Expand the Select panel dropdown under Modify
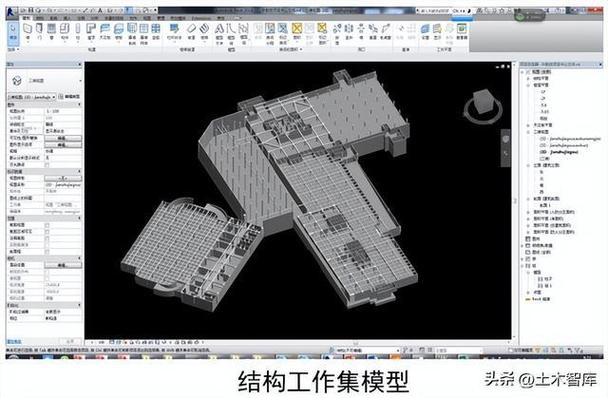This screenshot has height=398, width=608. pos(13,49)
